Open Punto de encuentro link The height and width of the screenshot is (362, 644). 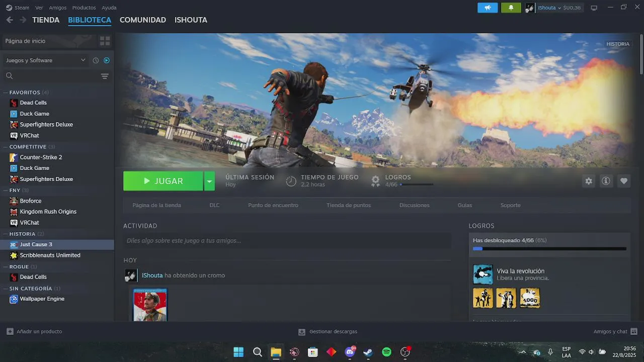(x=273, y=205)
